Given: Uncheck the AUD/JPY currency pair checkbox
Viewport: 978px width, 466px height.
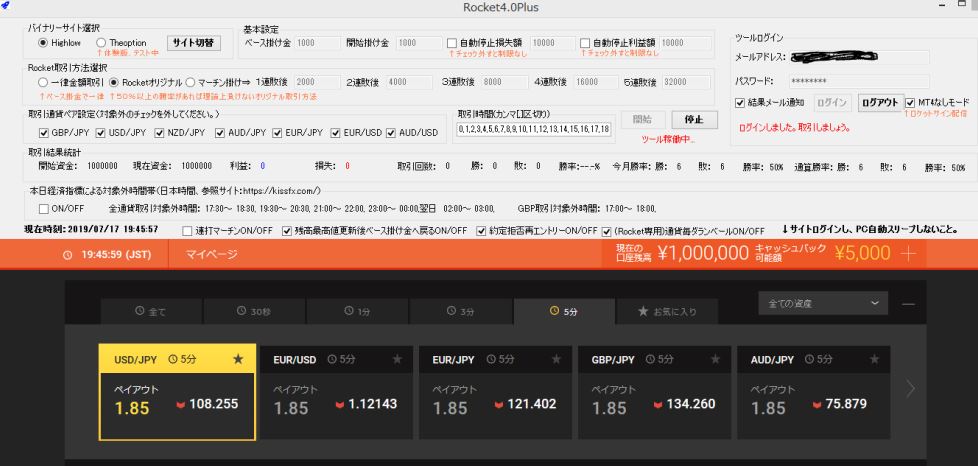Looking at the screenshot, I should 220,133.
